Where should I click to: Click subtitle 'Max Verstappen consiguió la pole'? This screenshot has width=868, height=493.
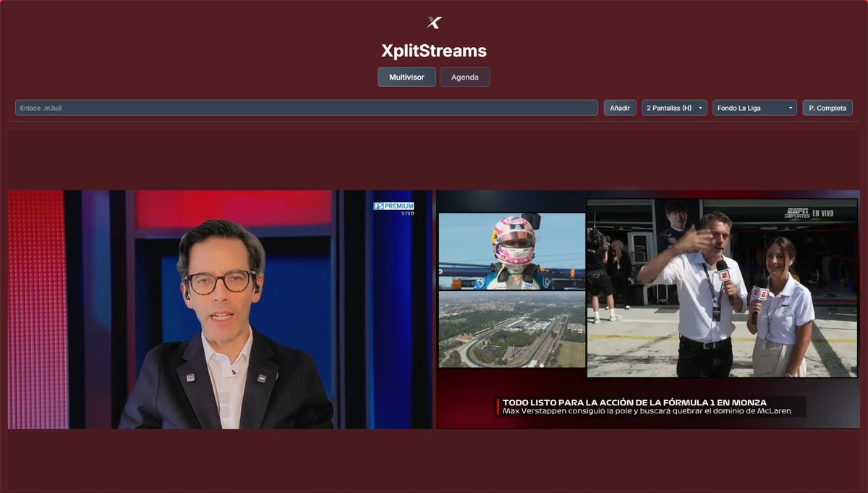click(647, 411)
